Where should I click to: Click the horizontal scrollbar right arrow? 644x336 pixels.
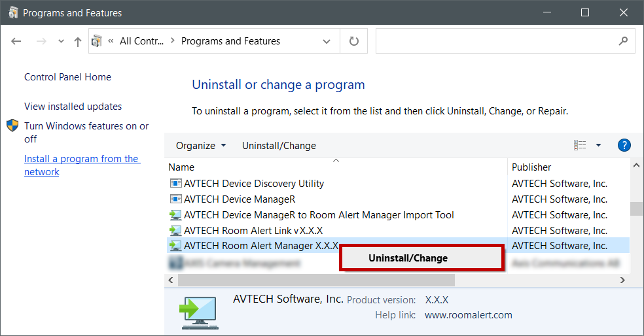[x=622, y=280]
